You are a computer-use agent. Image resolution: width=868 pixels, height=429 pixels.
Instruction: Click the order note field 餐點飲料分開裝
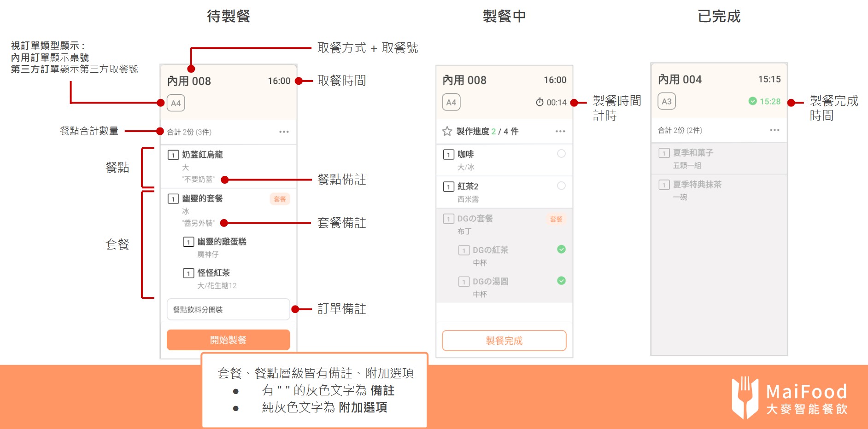[228, 309]
